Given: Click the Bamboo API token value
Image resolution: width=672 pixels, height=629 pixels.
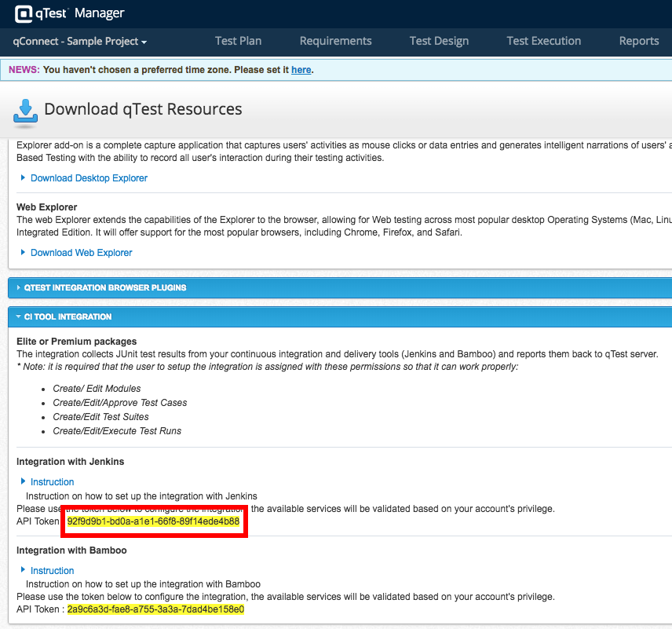Looking at the screenshot, I should click(x=155, y=609).
